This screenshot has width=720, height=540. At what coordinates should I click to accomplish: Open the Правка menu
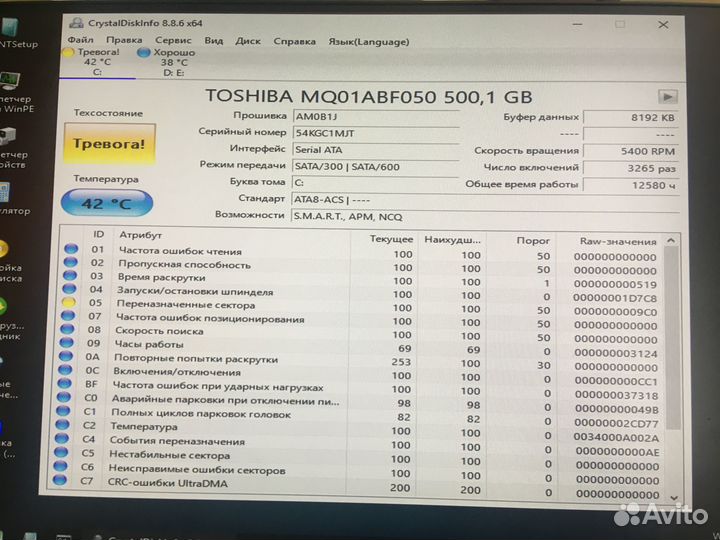click(124, 40)
